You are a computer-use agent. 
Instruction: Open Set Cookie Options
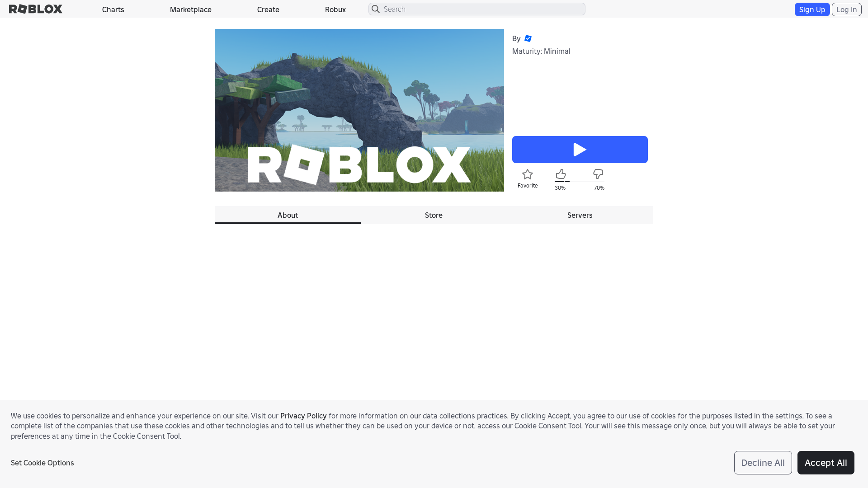(x=42, y=463)
